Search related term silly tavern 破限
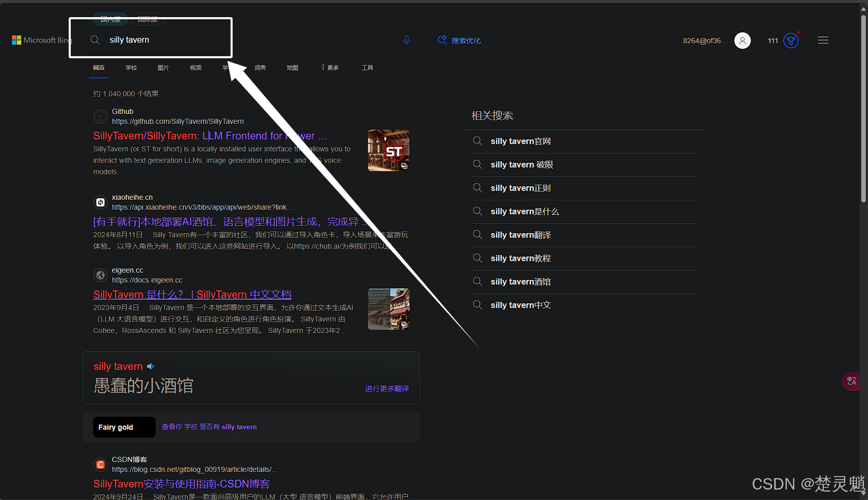 pos(522,164)
